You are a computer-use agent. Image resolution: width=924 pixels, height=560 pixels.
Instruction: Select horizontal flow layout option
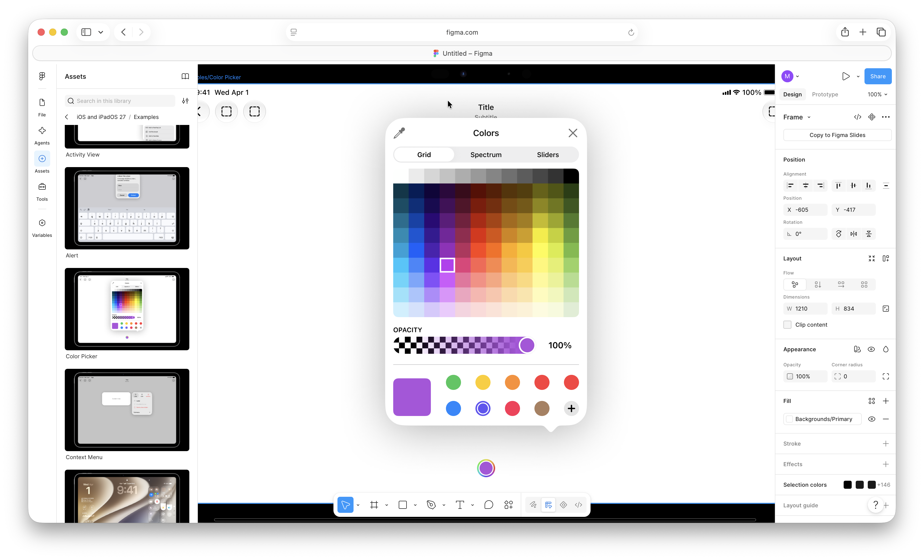(841, 285)
